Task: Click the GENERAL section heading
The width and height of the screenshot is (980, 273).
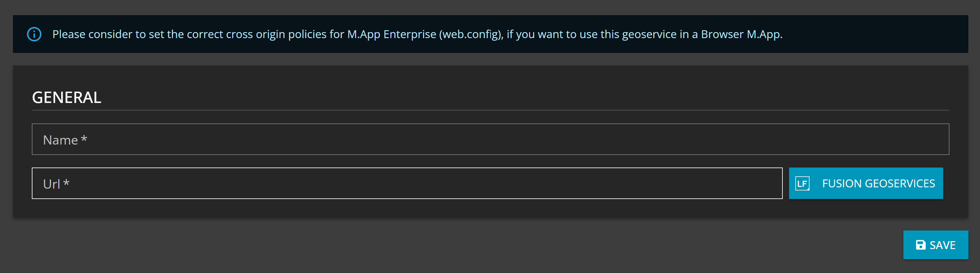Action: [66, 97]
